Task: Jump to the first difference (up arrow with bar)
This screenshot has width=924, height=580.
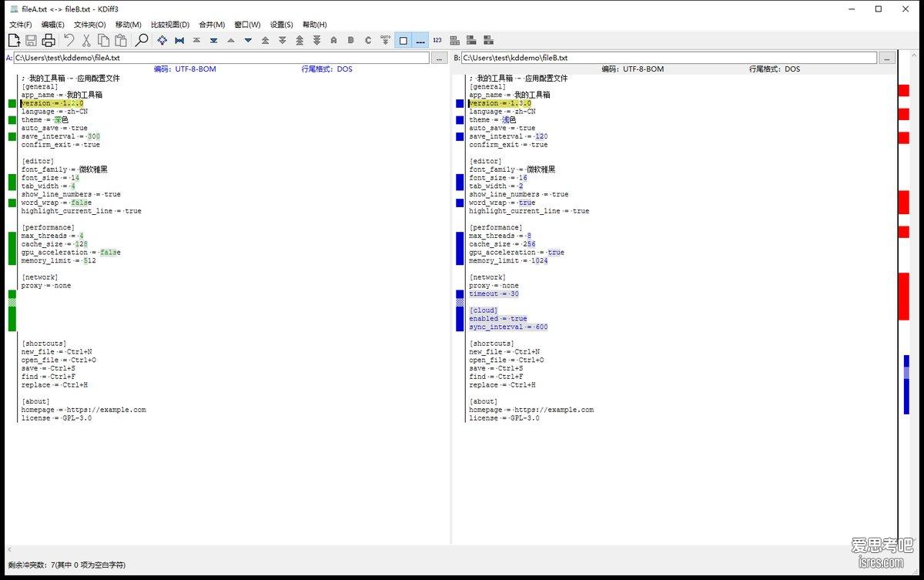Action: [196, 40]
